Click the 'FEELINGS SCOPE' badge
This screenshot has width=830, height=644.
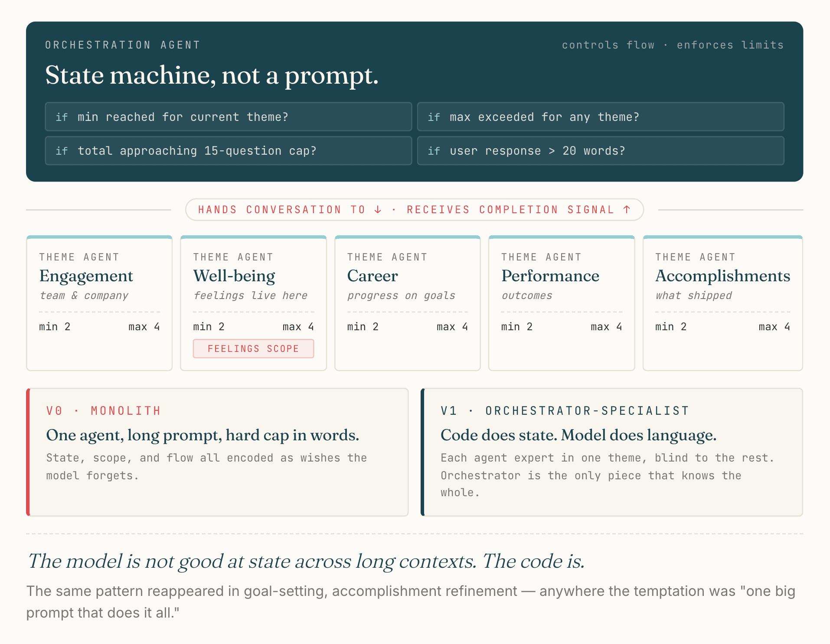(253, 349)
